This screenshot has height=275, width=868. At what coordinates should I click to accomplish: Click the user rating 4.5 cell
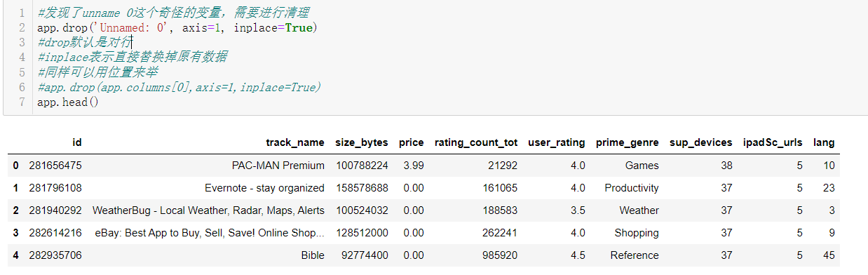577,255
